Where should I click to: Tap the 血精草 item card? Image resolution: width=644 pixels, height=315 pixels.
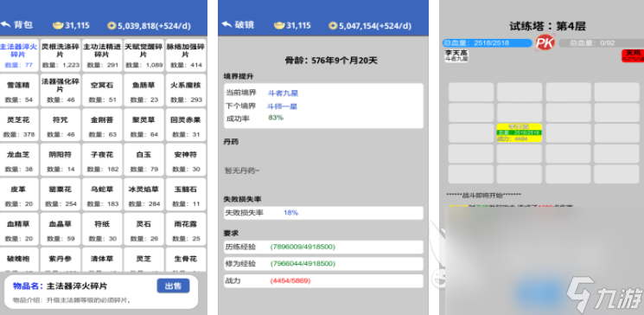click(19, 229)
